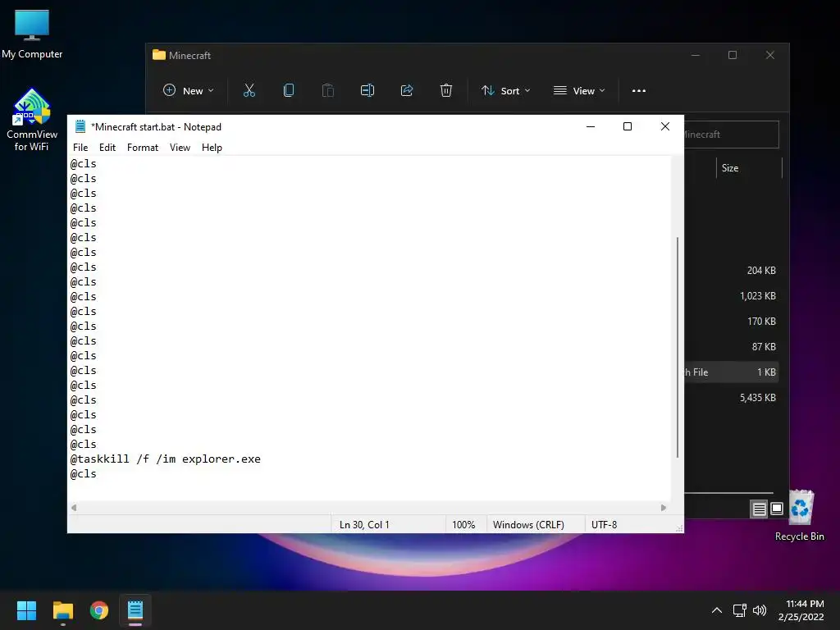
Task: Open the See more ellipsis in Explorer toolbar
Action: (x=638, y=90)
